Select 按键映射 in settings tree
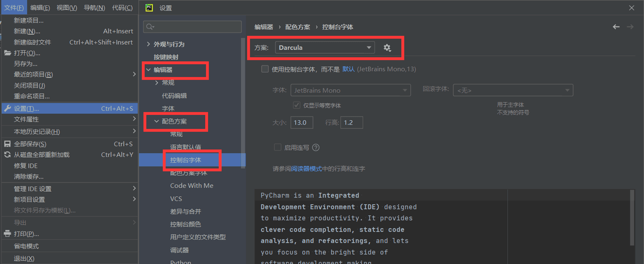 pos(166,57)
